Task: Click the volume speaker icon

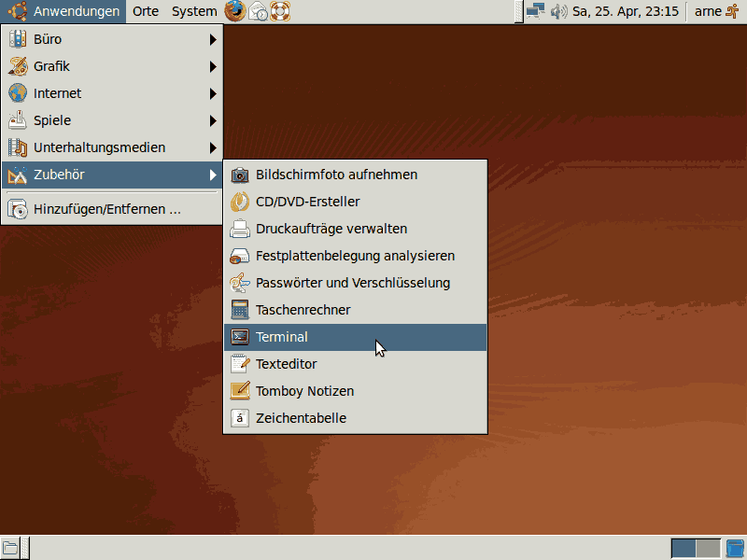Action: pyautogui.click(x=558, y=11)
